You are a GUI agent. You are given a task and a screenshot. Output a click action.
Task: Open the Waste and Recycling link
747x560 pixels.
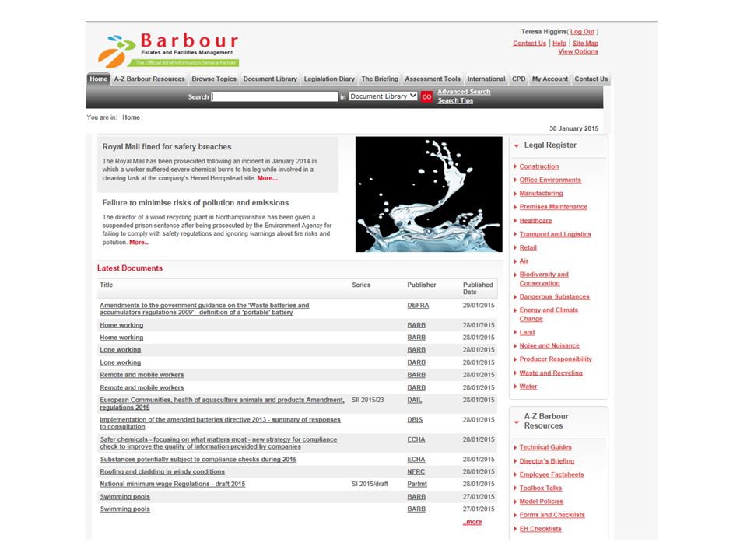tap(551, 373)
